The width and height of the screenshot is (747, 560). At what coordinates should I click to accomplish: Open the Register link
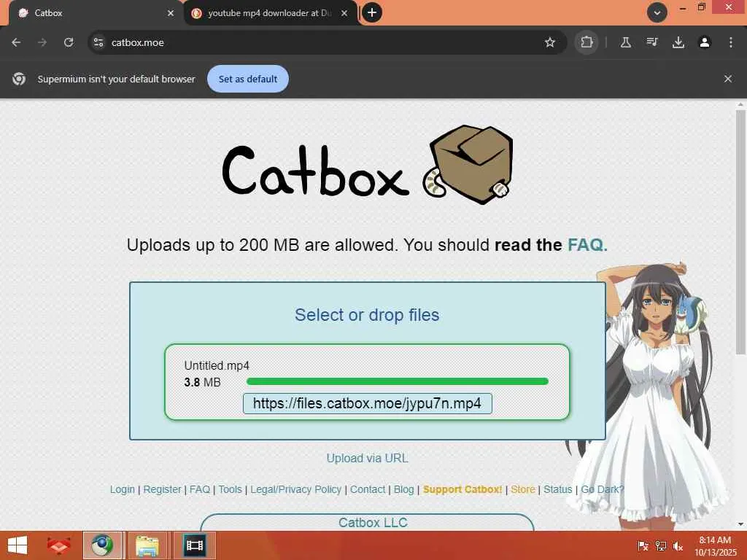point(162,489)
